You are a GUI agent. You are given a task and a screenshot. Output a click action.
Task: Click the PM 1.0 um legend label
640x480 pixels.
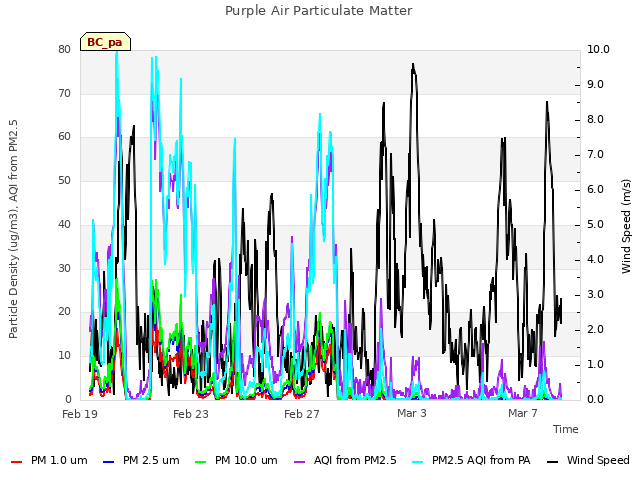pos(59,460)
